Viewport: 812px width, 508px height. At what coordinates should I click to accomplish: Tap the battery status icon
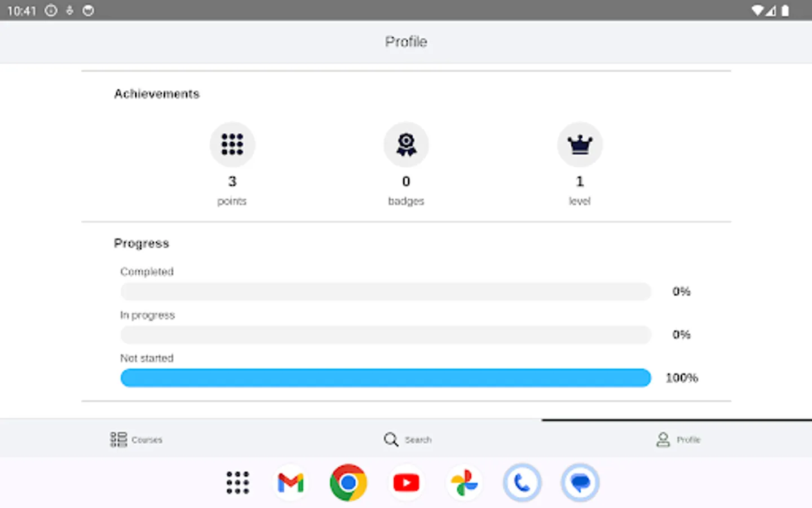coord(785,10)
